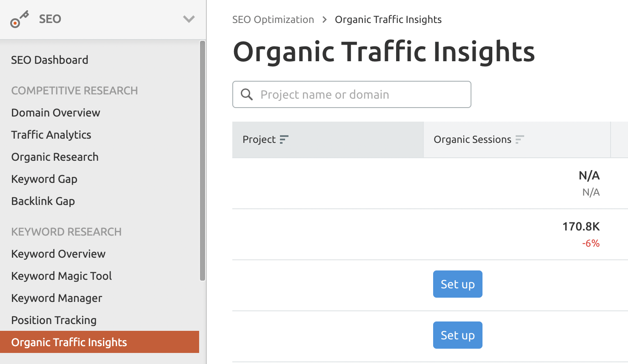Open the Keyword Magic Tool
628x364 pixels.
pos(61,276)
